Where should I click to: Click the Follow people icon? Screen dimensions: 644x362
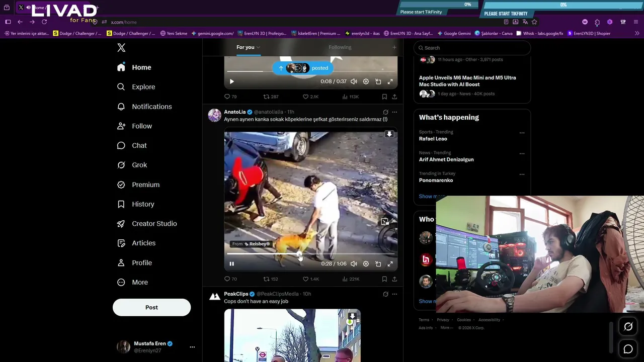pos(121,126)
